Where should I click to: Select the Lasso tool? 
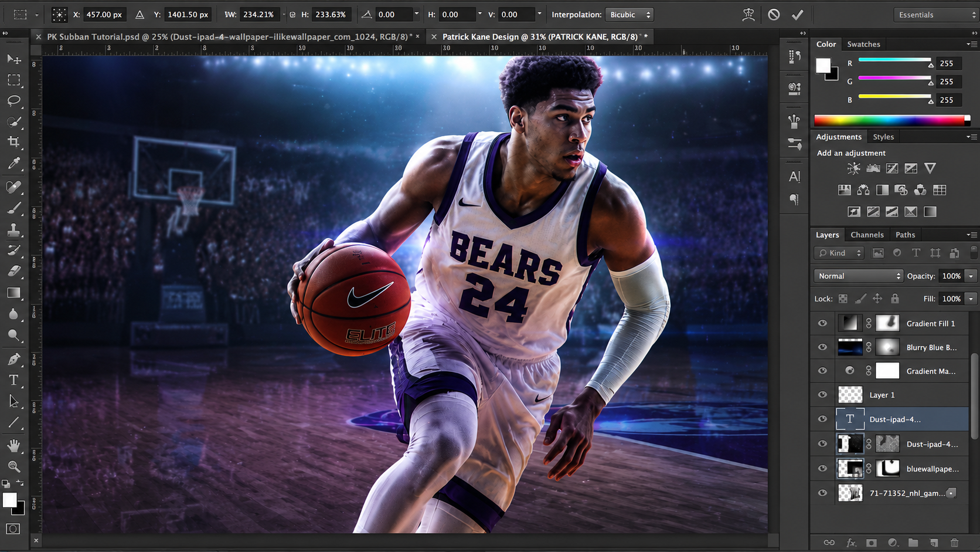click(x=14, y=101)
